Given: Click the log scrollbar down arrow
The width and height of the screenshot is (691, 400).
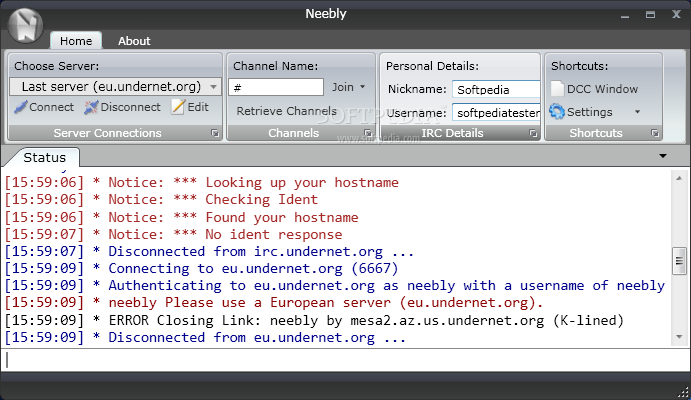Looking at the screenshot, I should pyautogui.click(x=679, y=337).
